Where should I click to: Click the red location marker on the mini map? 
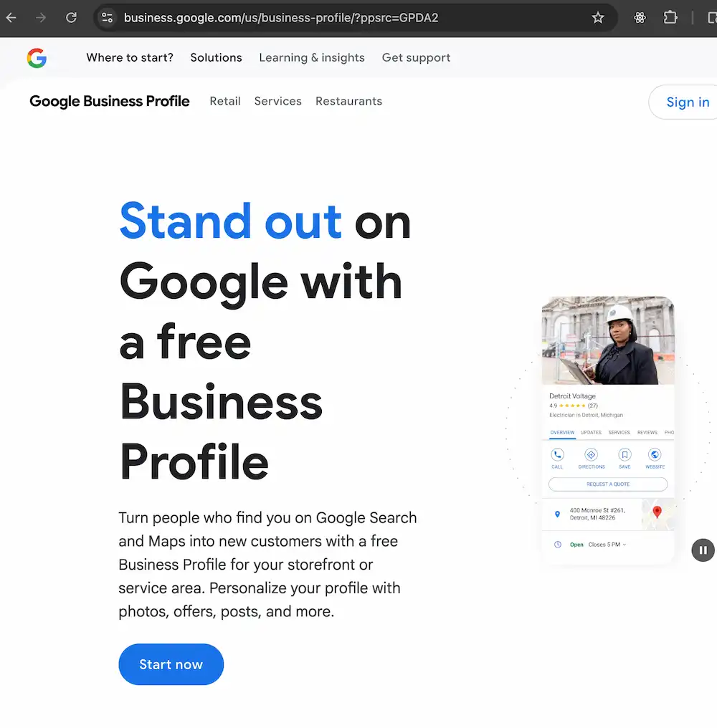(657, 512)
